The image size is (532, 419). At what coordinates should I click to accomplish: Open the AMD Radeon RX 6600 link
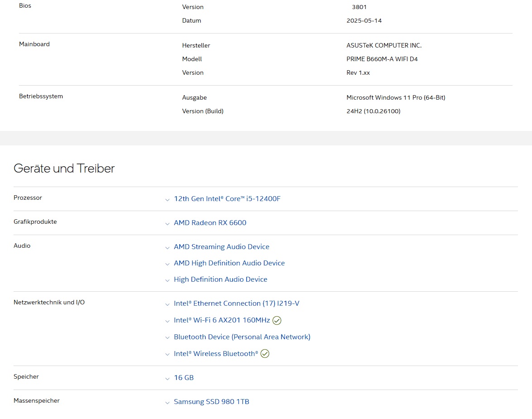[210, 223]
